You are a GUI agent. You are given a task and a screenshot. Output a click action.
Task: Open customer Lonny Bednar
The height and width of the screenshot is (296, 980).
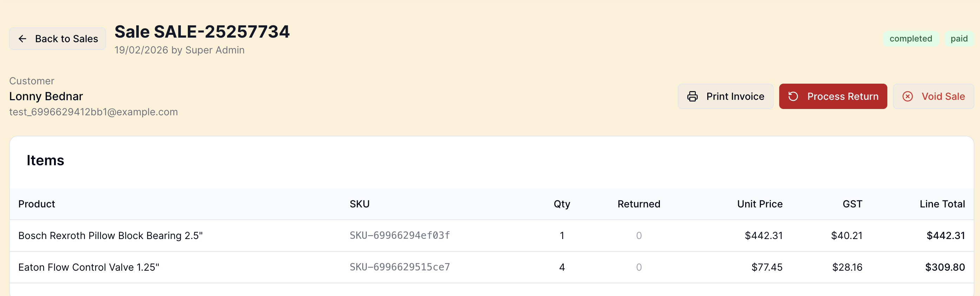(x=46, y=96)
